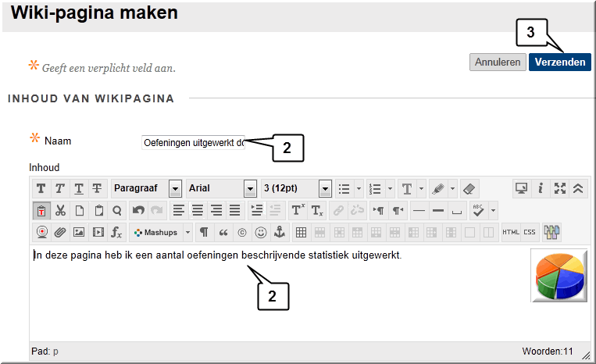Screen dimensions: 596x364
Task: Toggle paste as plain text clipboard icon
Action: pyautogui.click(x=41, y=210)
